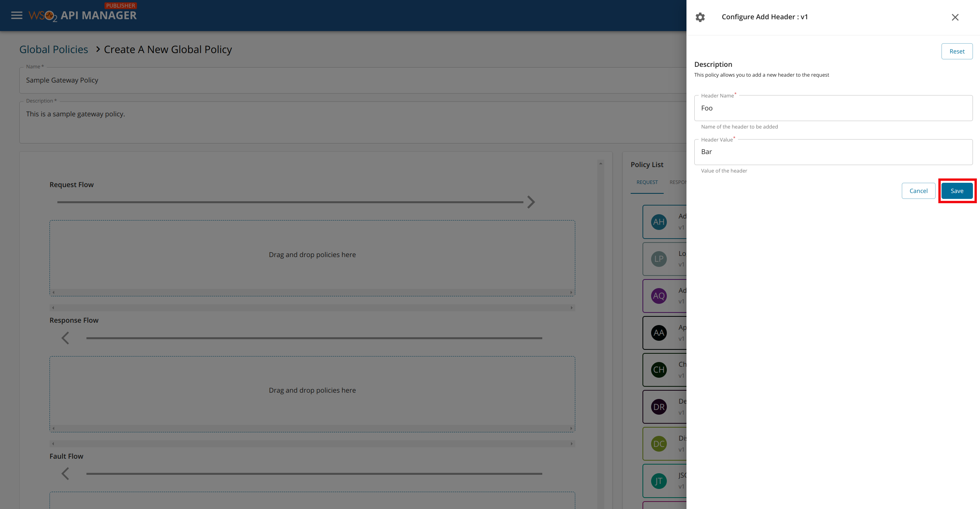Save the Add Header configuration
This screenshot has height=509, width=980.
click(956, 191)
